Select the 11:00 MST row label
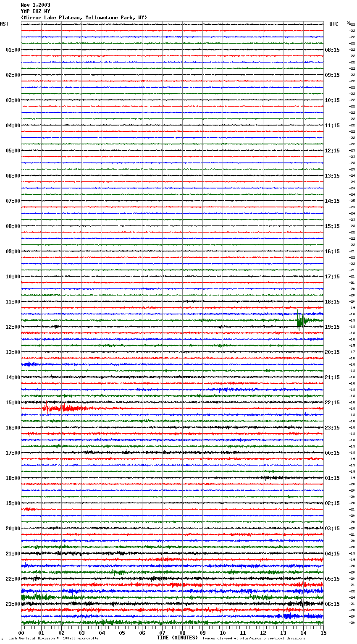 coord(13,302)
